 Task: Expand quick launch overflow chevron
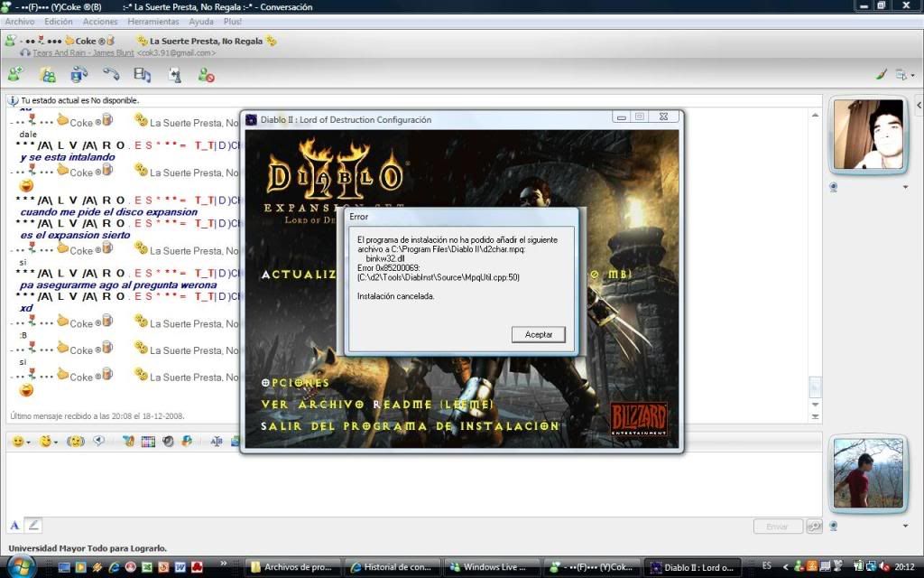point(224,564)
